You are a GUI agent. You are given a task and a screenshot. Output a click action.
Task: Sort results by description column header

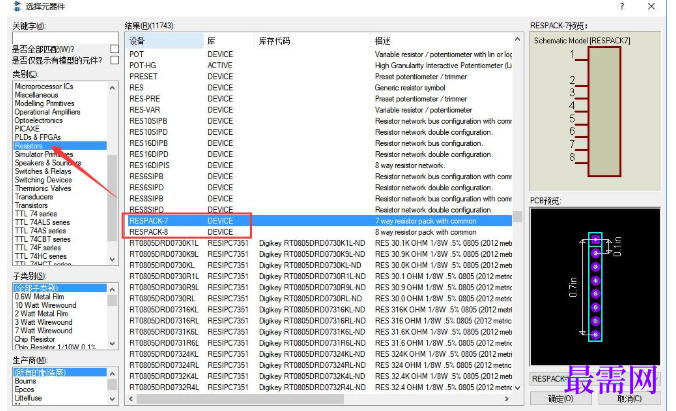click(441, 41)
